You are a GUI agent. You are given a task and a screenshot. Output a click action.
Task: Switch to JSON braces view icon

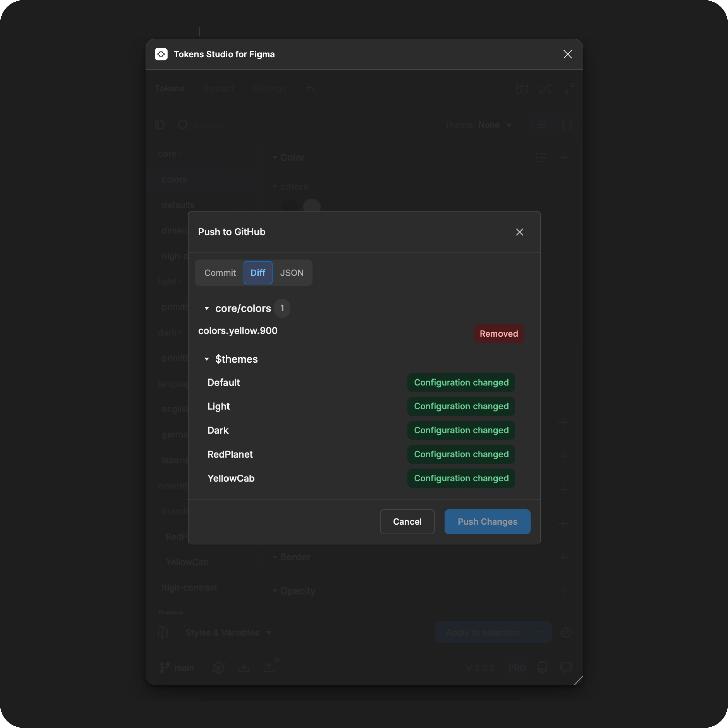pyautogui.click(x=567, y=125)
